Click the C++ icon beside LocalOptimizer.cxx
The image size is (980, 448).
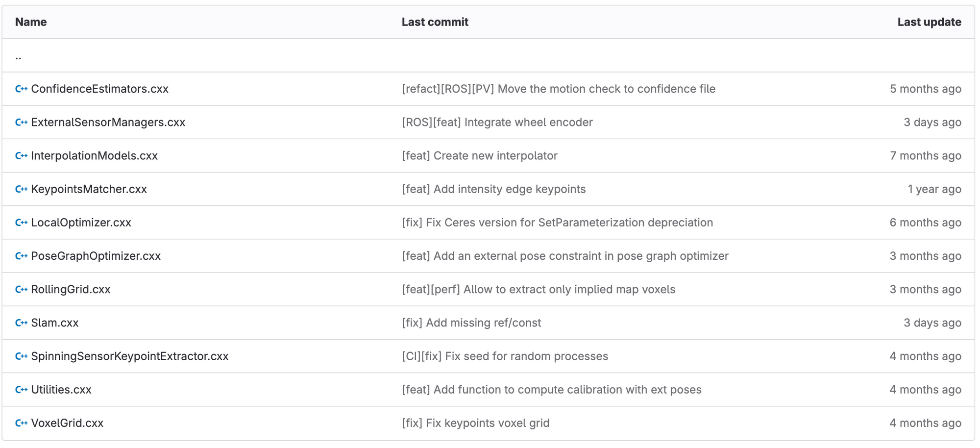21,222
